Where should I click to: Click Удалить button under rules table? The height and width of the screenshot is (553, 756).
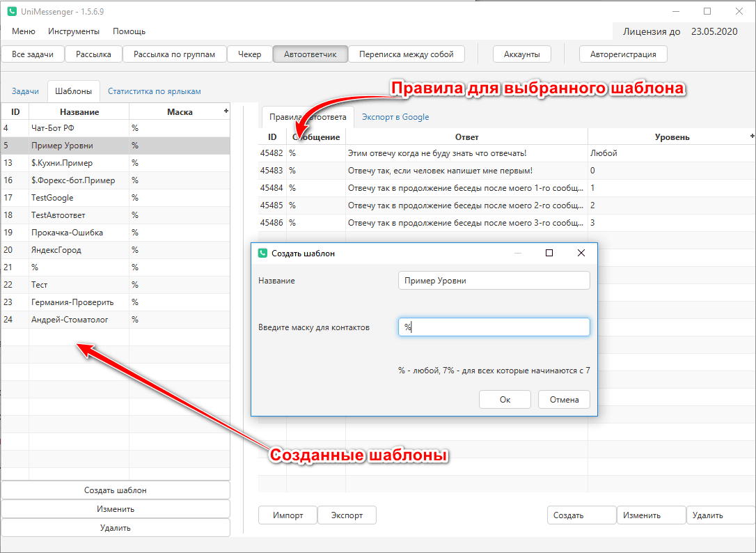tap(720, 515)
